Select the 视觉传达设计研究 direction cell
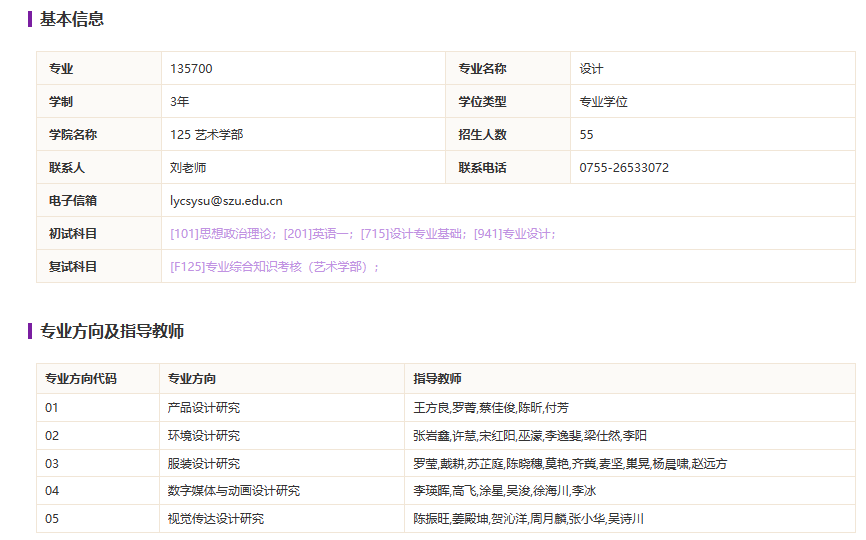The height and width of the screenshot is (540, 866). click(215, 519)
